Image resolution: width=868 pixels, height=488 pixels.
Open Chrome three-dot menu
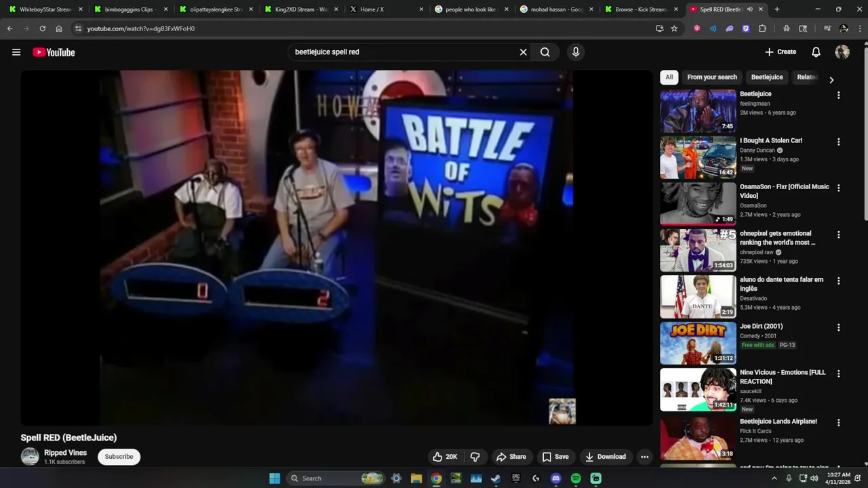point(860,28)
